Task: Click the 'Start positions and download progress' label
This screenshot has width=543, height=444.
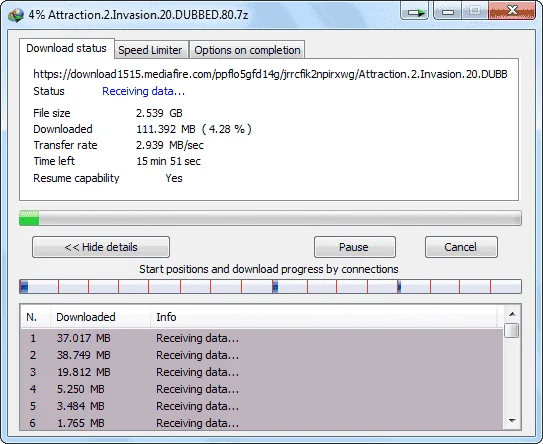Action: (x=268, y=269)
